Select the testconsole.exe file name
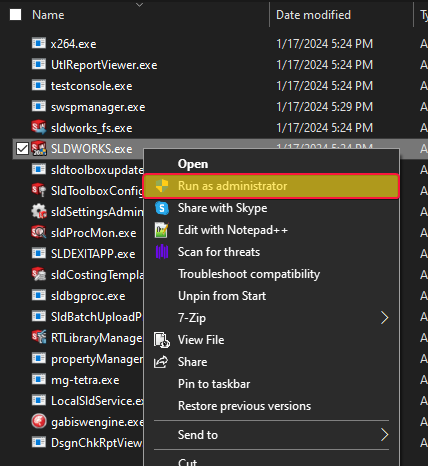Image resolution: width=428 pixels, height=466 pixels. pyautogui.click(x=92, y=86)
